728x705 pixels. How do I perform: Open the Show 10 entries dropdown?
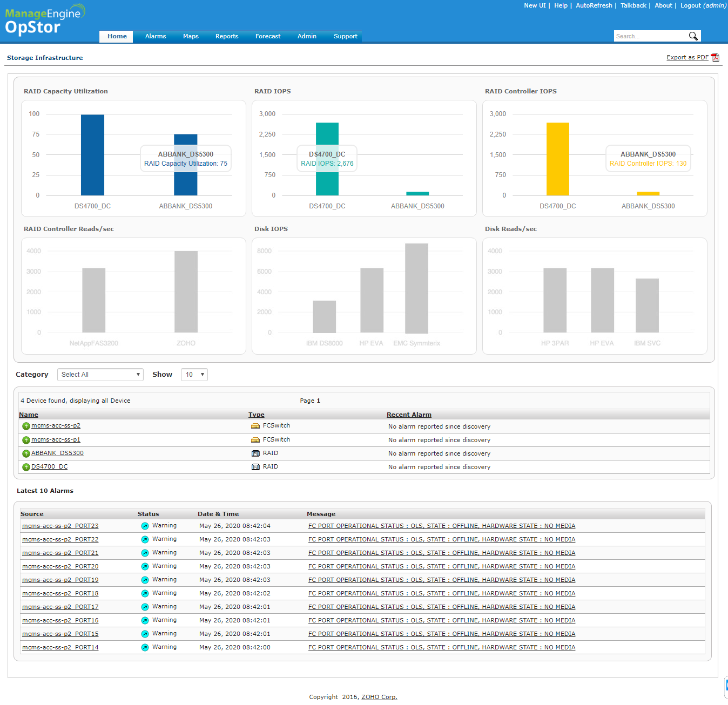[194, 375]
